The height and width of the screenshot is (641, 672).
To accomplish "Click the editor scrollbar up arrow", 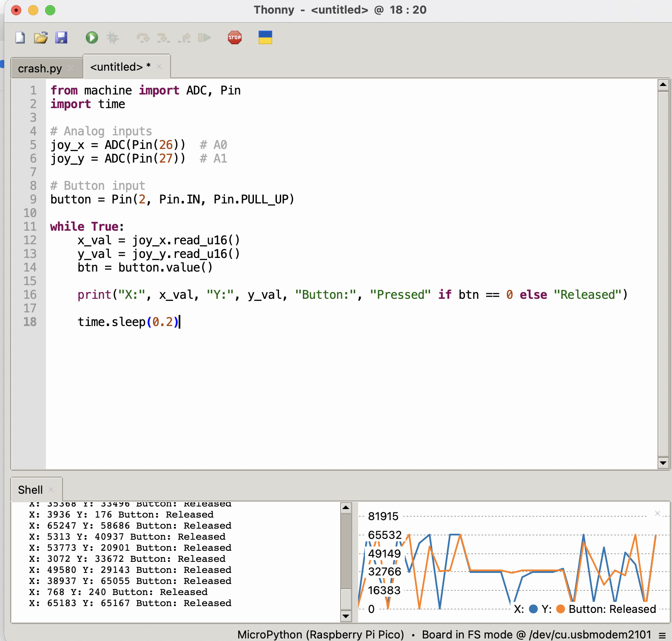I will click(663, 85).
